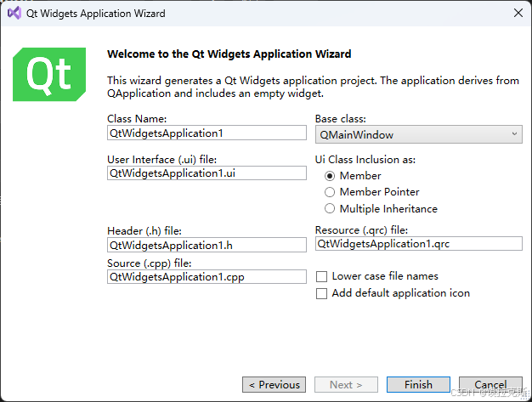Click the 'User Interface (.ui) file:' label
The height and width of the screenshot is (402, 532).
click(x=161, y=160)
